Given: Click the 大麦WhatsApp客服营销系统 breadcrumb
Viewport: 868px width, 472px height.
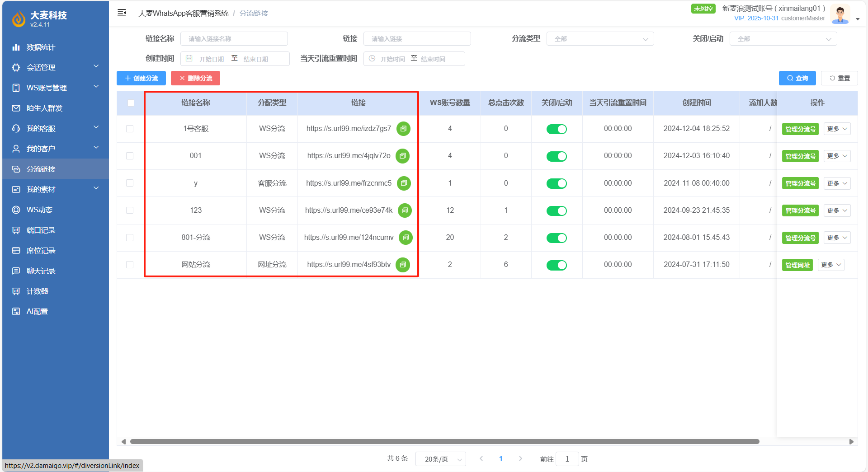Looking at the screenshot, I should tap(183, 14).
